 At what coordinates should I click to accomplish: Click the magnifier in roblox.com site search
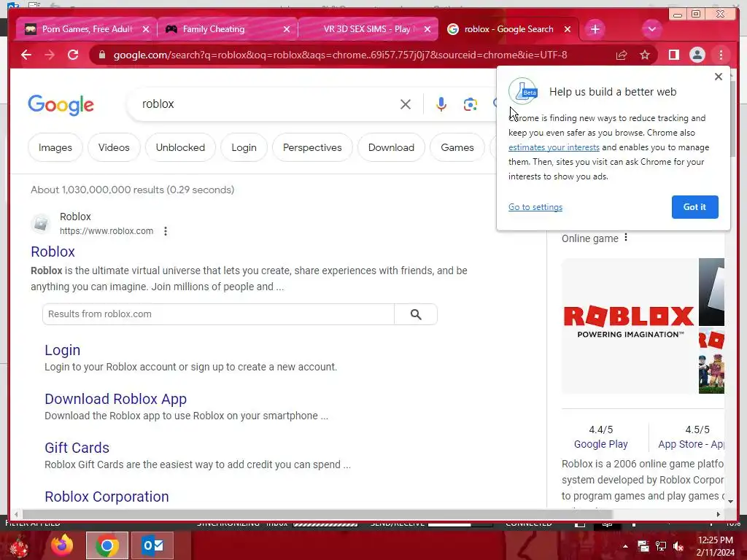coord(416,314)
